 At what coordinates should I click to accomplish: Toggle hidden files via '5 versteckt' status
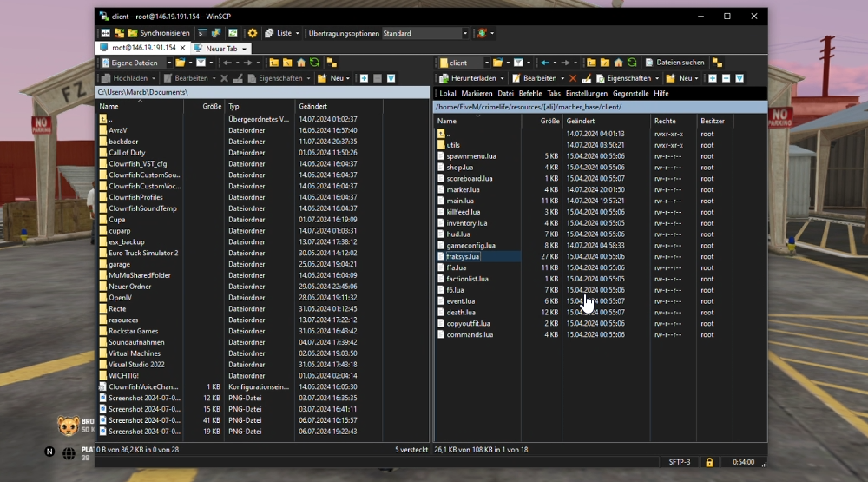pyautogui.click(x=411, y=450)
